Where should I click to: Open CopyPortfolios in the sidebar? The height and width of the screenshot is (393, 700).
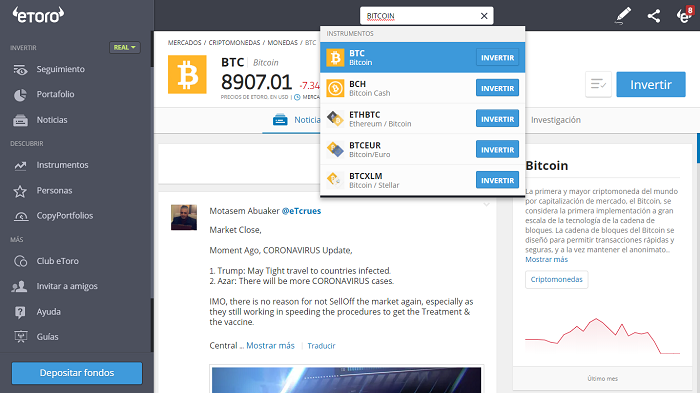(65, 215)
